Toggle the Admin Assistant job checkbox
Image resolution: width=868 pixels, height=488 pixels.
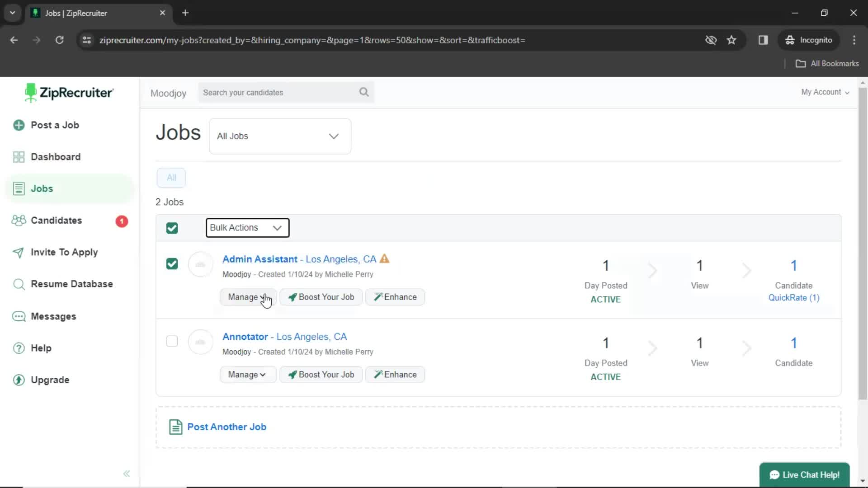point(172,263)
